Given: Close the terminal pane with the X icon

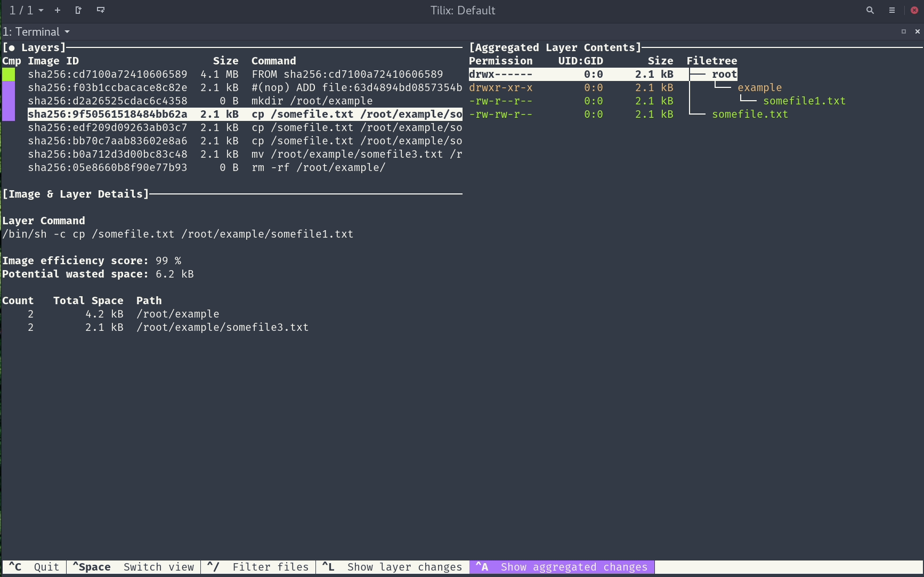Looking at the screenshot, I should 917,31.
